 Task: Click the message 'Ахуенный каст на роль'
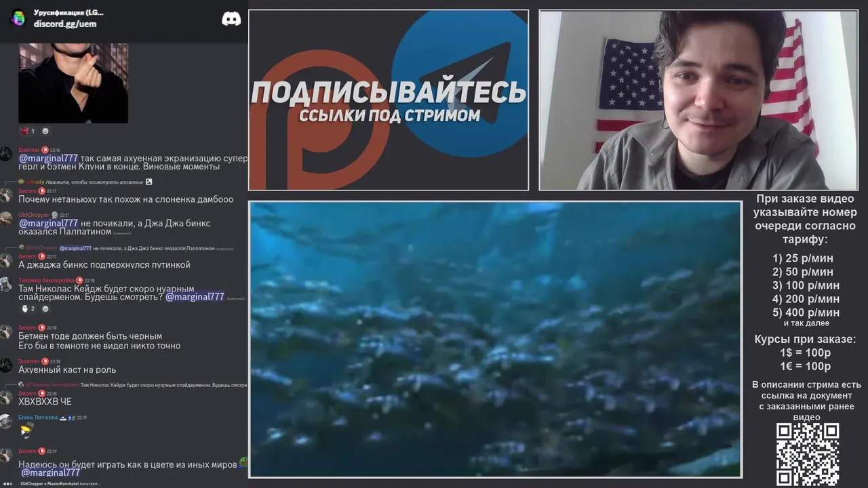67,369
